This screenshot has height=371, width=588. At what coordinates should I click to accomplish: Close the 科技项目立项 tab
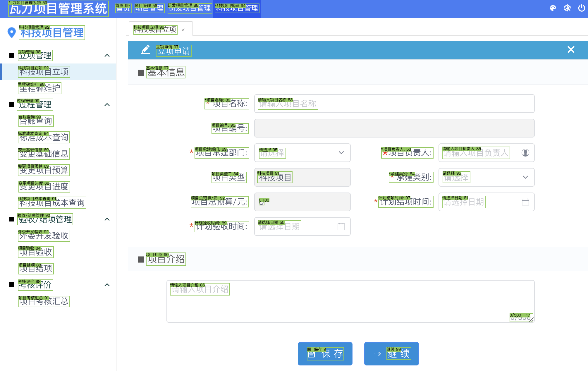click(x=183, y=30)
